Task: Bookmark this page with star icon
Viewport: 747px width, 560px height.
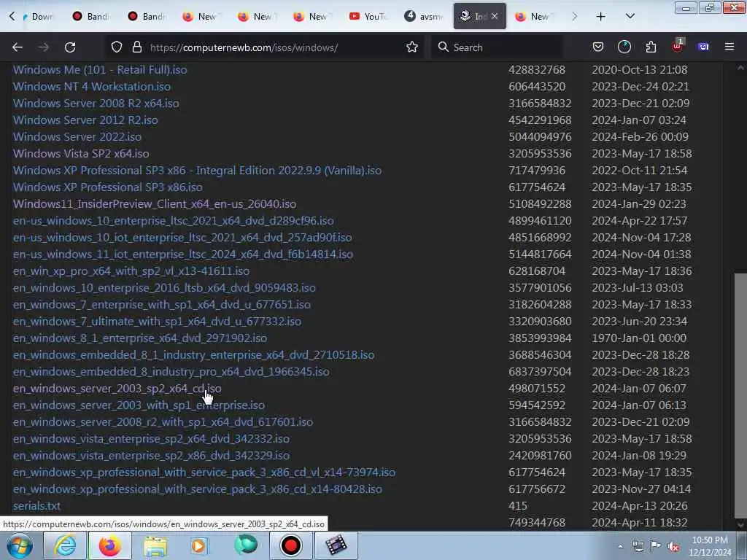Action: coord(412,47)
